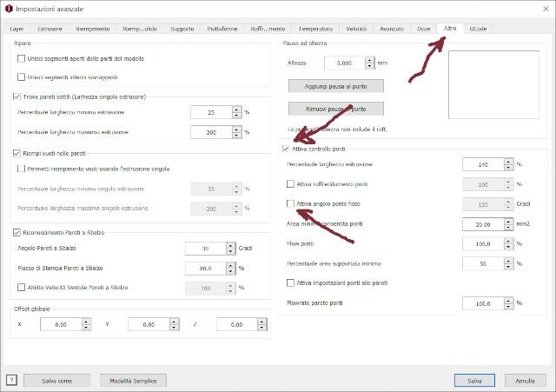Screen dimensions: 556x392
Task: Open the Estrusore tab
Action: [50, 29]
